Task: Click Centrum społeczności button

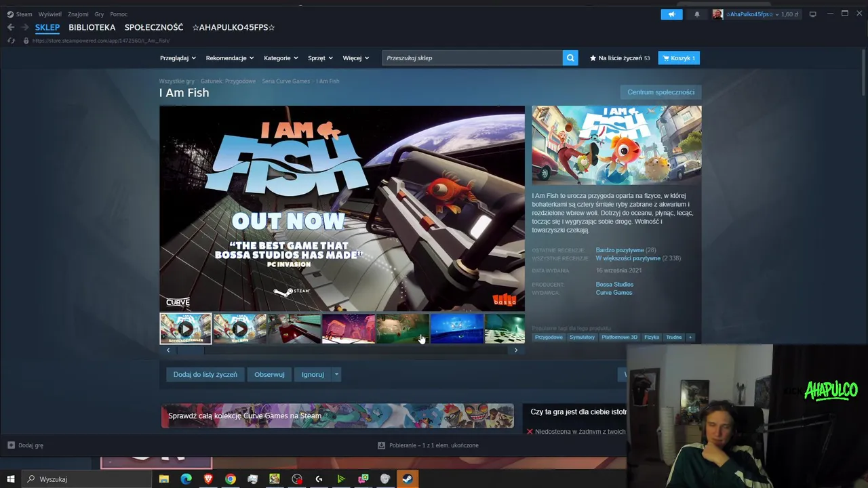Action: [x=660, y=92]
